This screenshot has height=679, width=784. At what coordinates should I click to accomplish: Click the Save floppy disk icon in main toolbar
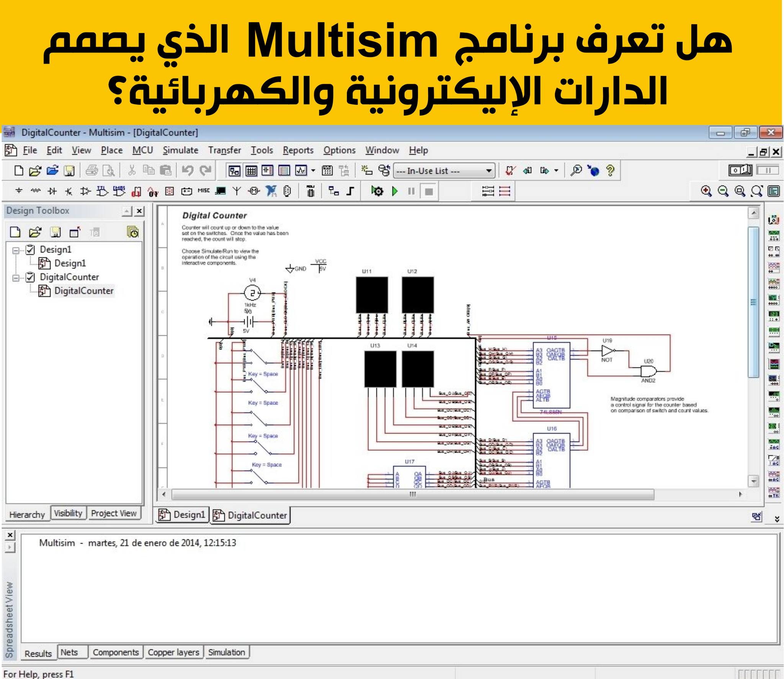(69, 171)
